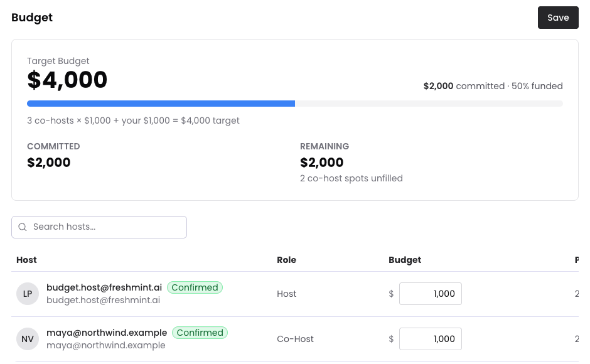This screenshot has width=590, height=364.
Task: Click the Host role cell in first row
Action: coord(287,294)
